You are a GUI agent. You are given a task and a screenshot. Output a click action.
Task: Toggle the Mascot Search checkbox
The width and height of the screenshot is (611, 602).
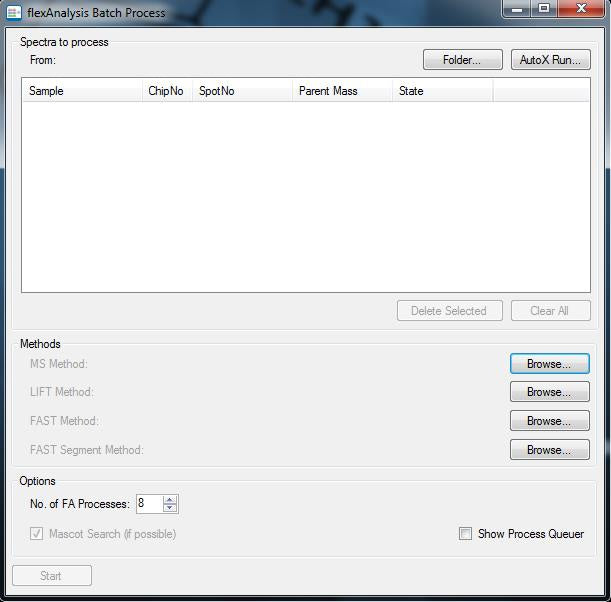point(36,533)
